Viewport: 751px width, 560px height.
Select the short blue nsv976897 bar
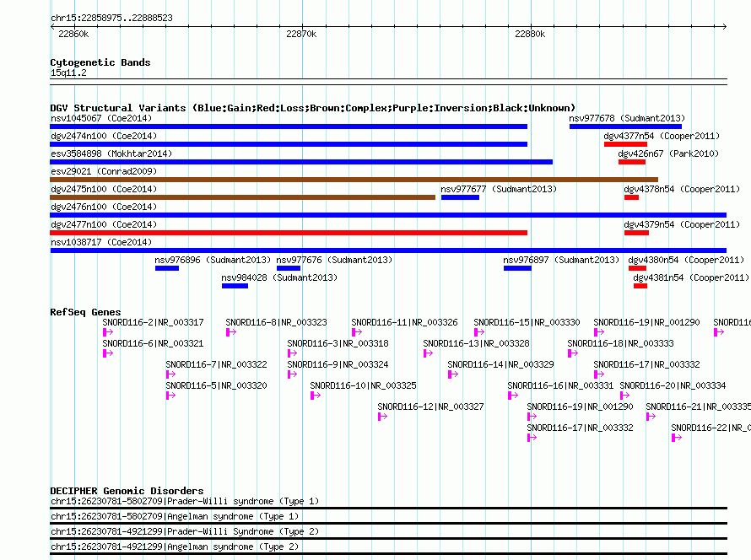coord(517,268)
